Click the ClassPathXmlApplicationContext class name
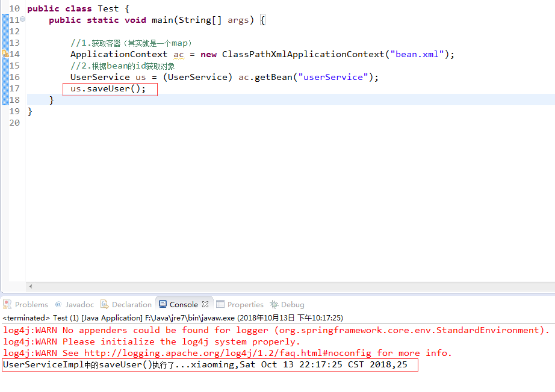Viewport: 555px width, 392px height. (x=303, y=54)
